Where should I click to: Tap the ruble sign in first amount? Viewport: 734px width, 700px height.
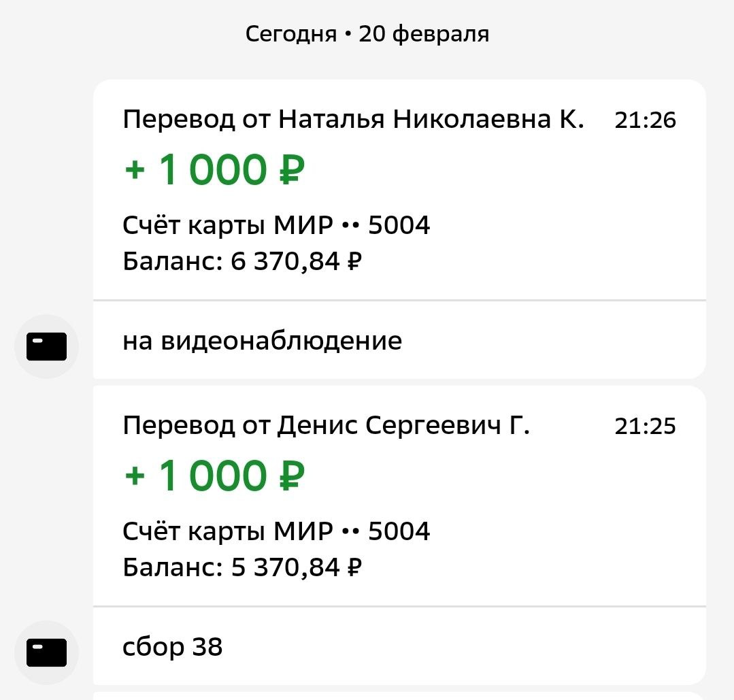click(292, 170)
